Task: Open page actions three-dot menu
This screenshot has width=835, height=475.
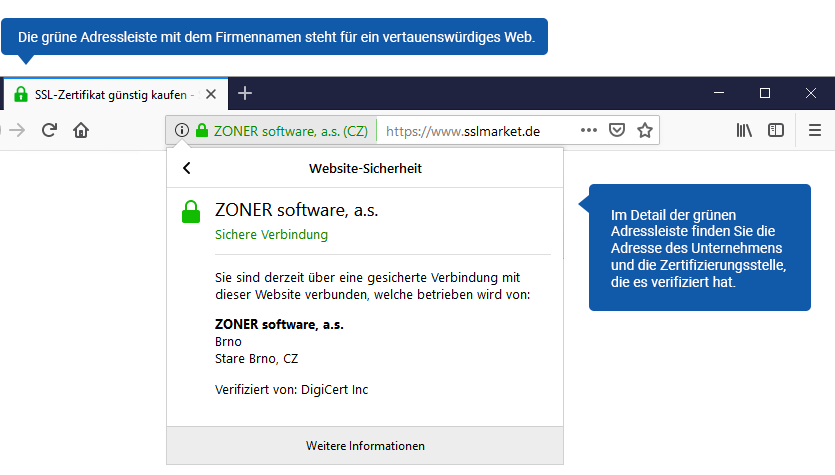Action: pos(588,130)
